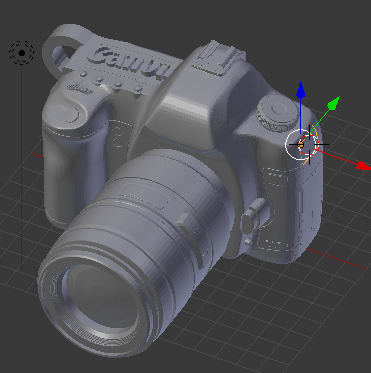This screenshot has width=371, height=373.
Task: Select the lamp object with dashed circle
Action: [22, 53]
